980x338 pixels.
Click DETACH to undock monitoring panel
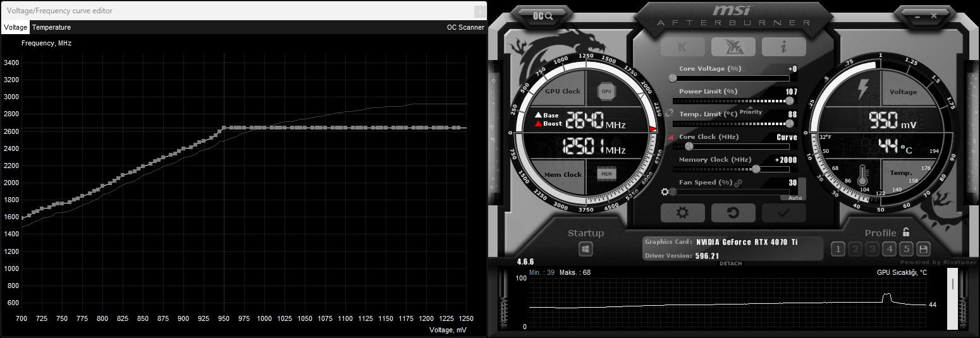coord(731,263)
